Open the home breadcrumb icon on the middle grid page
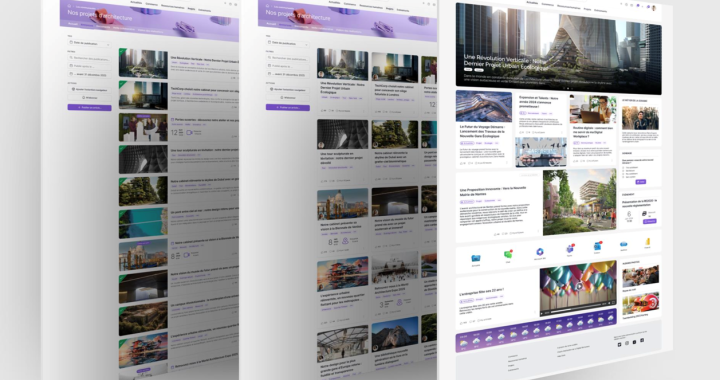This screenshot has width=720, height=380. click(x=268, y=6)
